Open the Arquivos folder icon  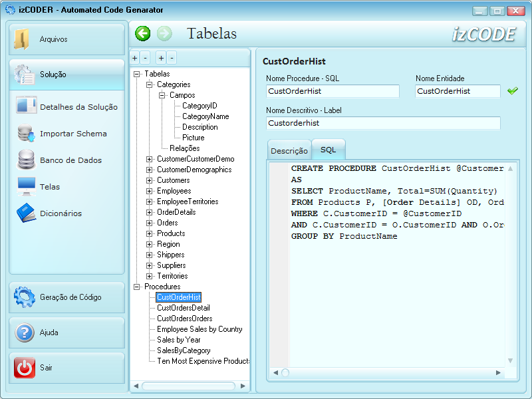tap(22, 39)
